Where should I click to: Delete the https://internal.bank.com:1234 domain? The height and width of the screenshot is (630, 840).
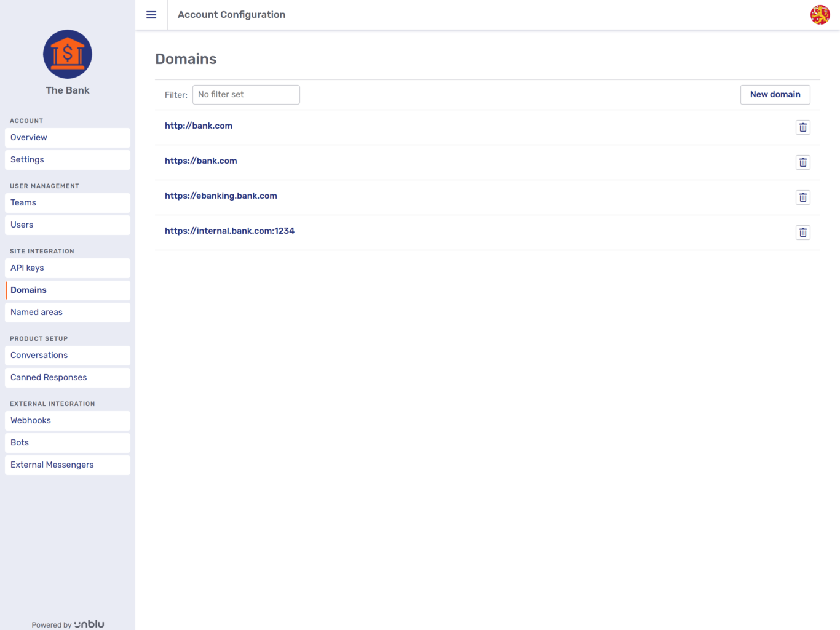coord(802,233)
